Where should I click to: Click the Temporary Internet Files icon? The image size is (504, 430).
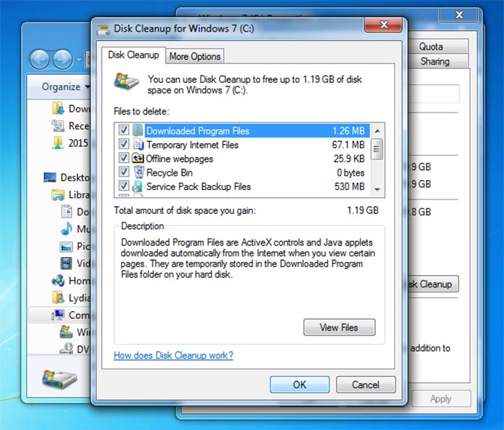(138, 144)
